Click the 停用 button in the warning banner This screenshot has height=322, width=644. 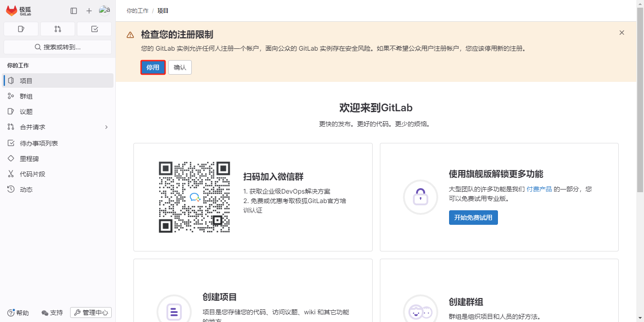(x=153, y=67)
